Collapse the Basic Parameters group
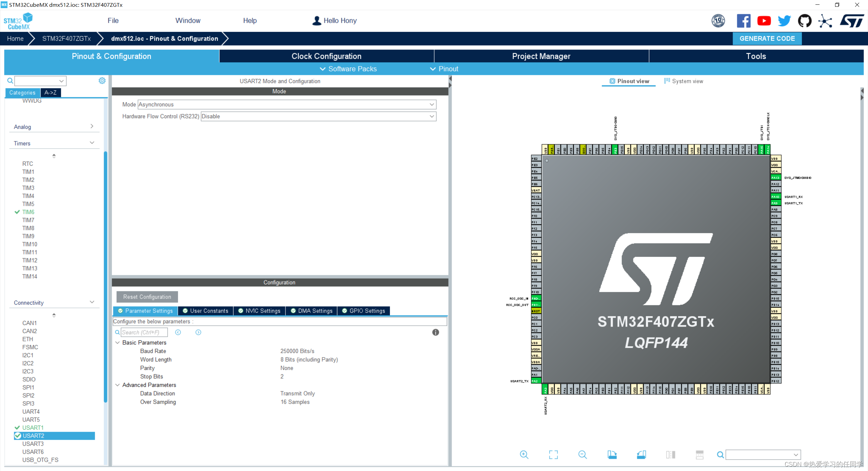 pos(118,343)
